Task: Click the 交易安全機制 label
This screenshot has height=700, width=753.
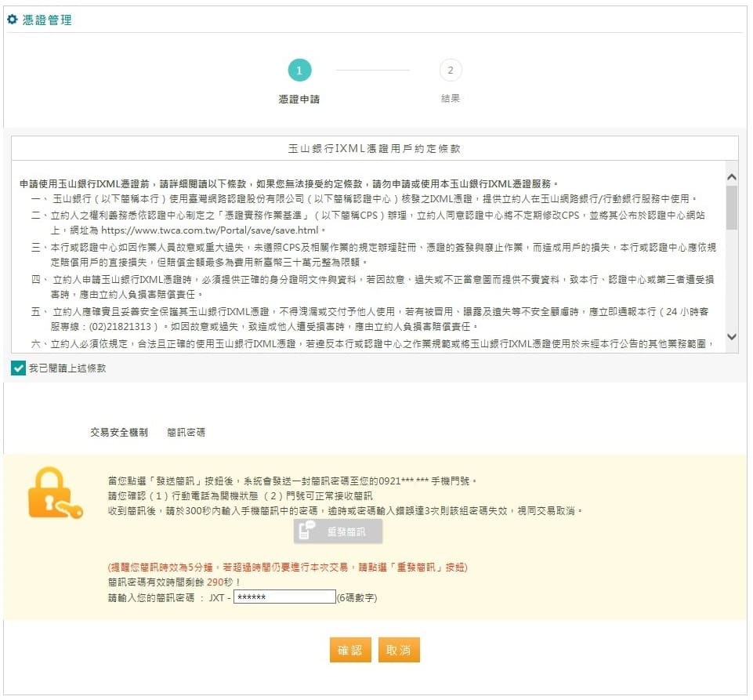Action: click(118, 433)
